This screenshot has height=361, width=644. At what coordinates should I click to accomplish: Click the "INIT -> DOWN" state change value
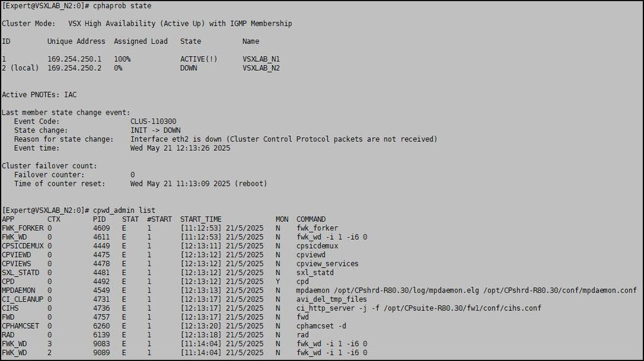pos(155,130)
